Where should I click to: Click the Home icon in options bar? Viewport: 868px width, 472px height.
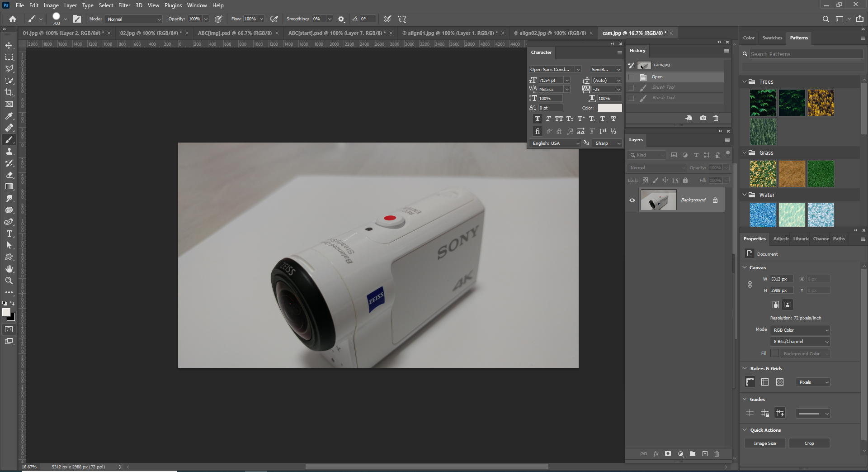(13, 19)
